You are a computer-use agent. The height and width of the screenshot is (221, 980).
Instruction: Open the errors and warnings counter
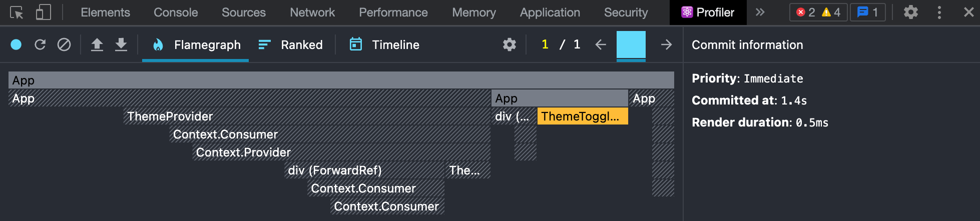coord(818,12)
